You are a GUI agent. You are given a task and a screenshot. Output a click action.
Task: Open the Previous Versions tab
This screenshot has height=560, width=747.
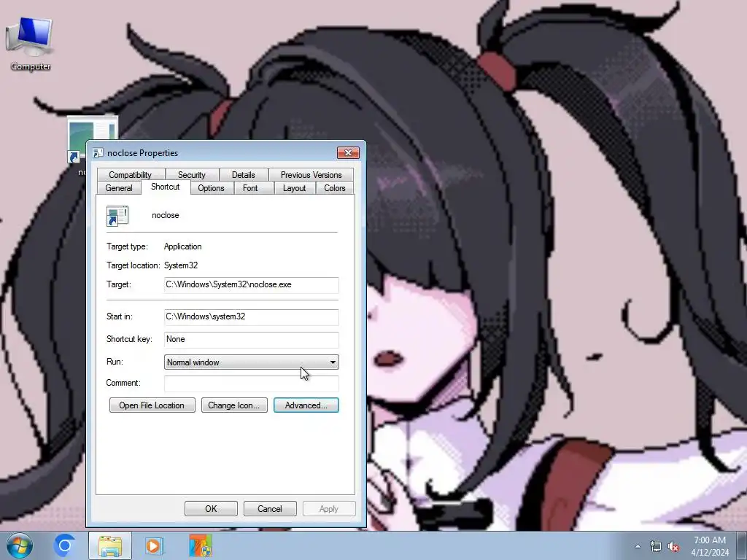click(x=311, y=175)
